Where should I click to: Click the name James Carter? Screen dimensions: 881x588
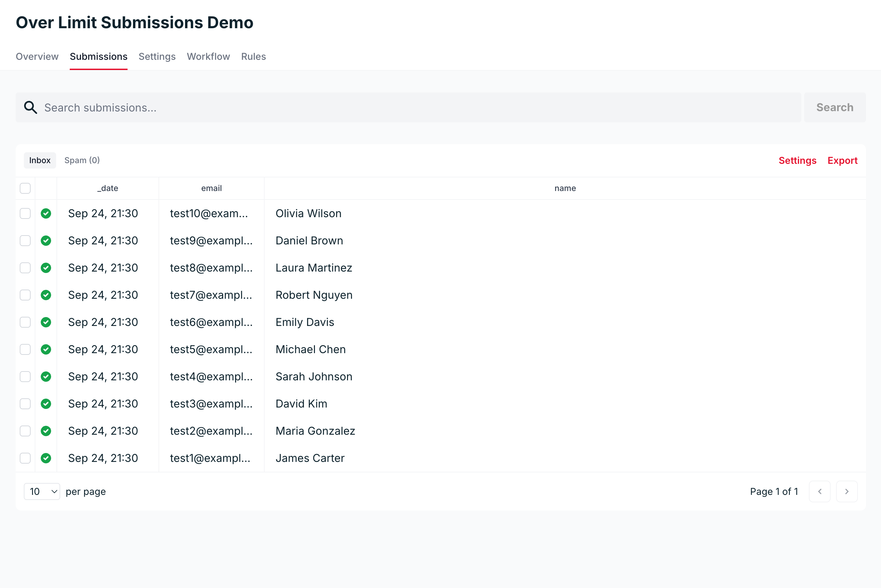[x=310, y=458]
